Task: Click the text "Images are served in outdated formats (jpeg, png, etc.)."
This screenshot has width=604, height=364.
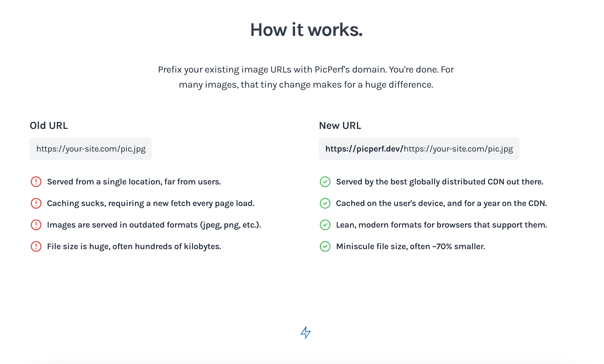Action: [154, 225]
